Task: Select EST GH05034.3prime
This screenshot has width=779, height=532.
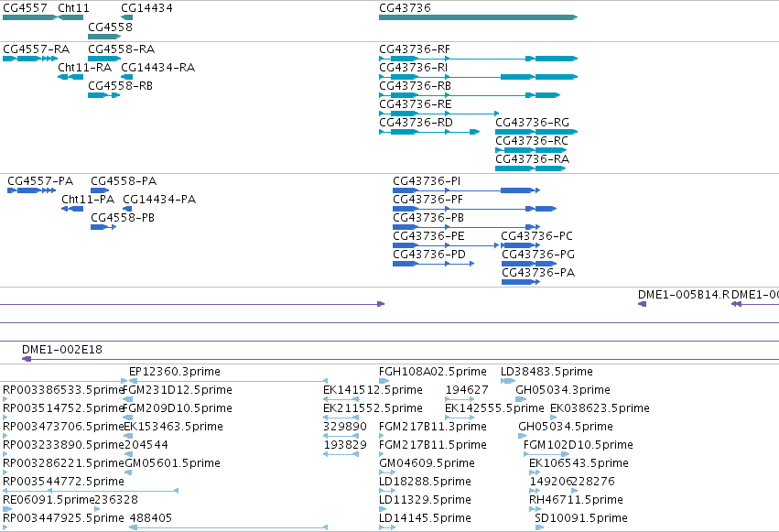Action: click(x=521, y=399)
